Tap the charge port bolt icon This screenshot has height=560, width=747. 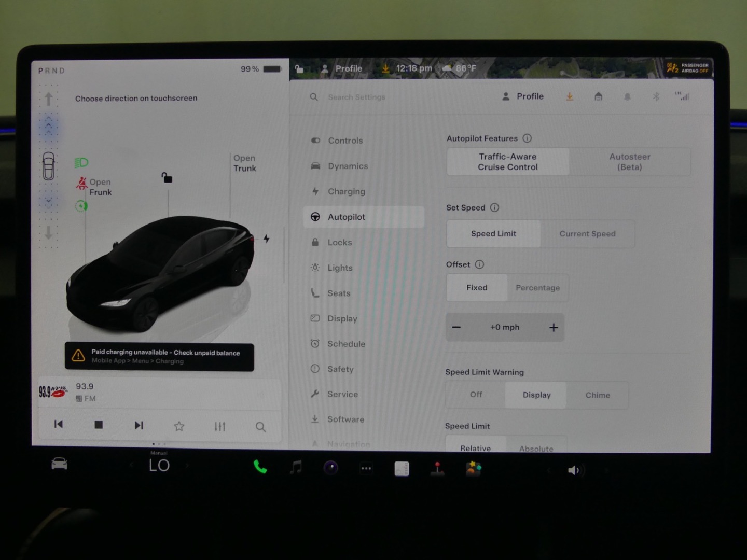266,239
